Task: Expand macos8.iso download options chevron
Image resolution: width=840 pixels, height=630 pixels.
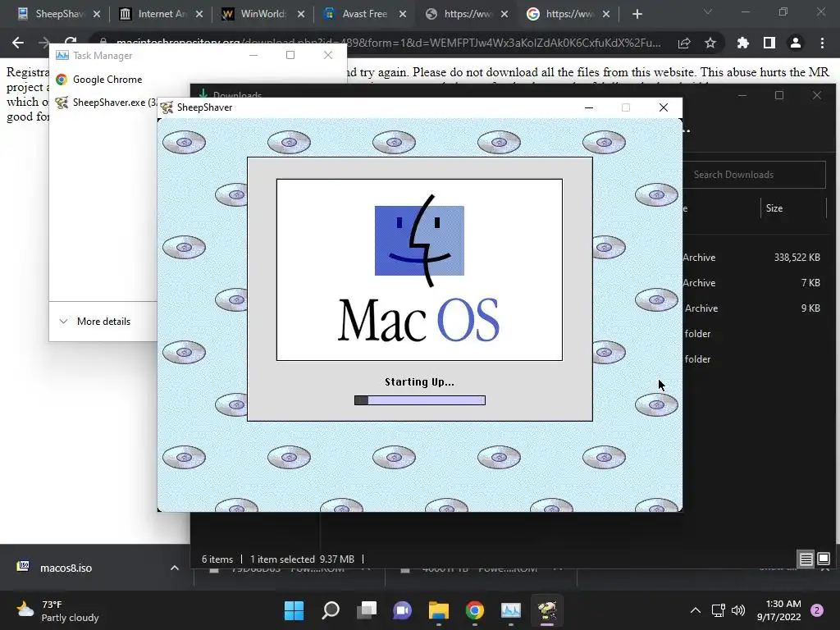Action: (174, 568)
